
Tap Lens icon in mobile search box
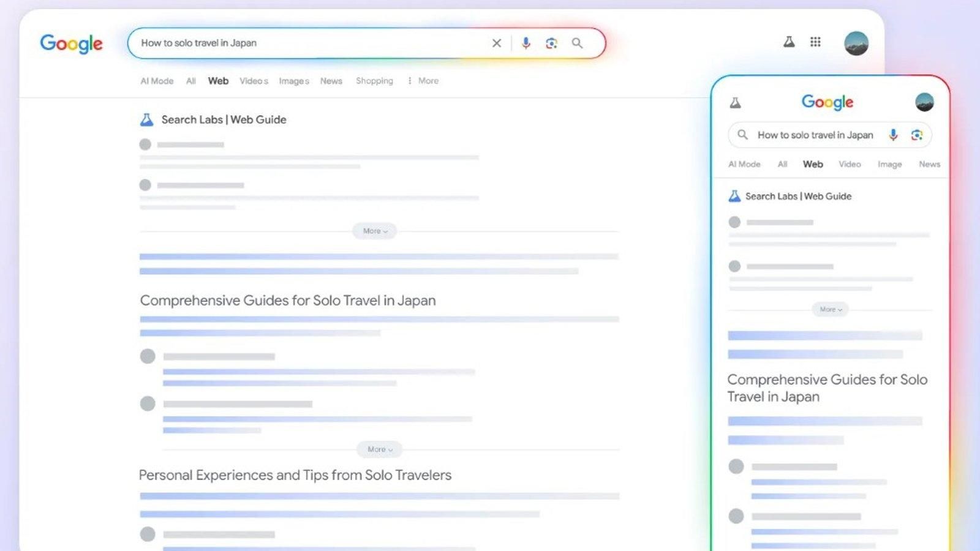coord(917,135)
